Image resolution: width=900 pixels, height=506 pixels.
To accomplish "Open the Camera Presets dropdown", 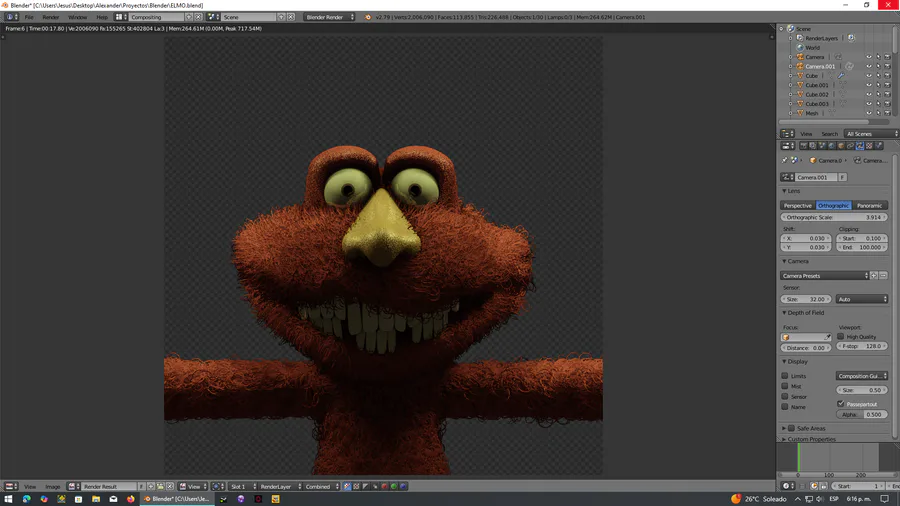I will pos(825,275).
